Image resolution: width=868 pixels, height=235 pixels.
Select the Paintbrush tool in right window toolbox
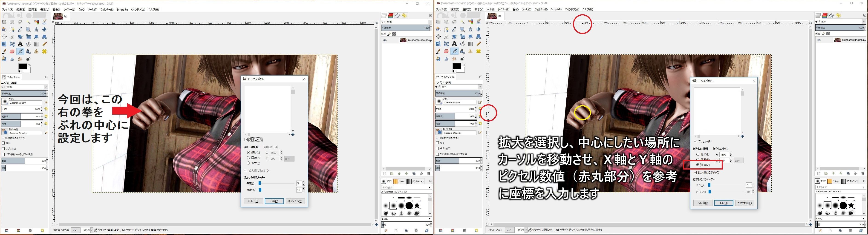click(x=438, y=51)
